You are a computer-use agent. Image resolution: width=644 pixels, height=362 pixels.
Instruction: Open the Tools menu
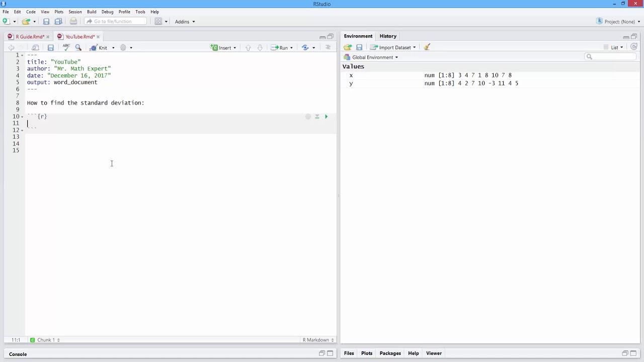coord(140,12)
